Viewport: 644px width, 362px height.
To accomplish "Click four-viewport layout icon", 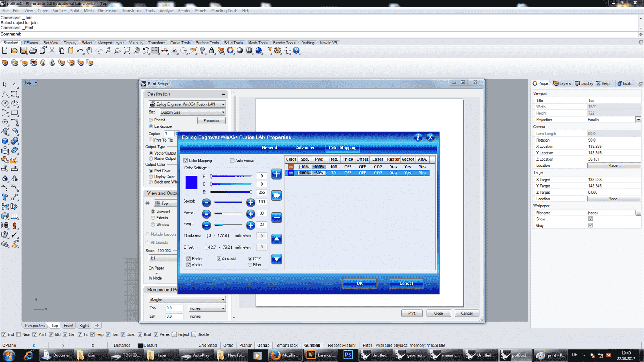I will click(x=155, y=51).
